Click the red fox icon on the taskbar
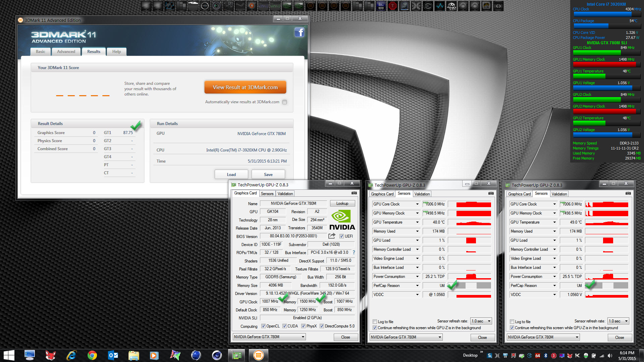The width and height of the screenshot is (644, 362). (50, 355)
